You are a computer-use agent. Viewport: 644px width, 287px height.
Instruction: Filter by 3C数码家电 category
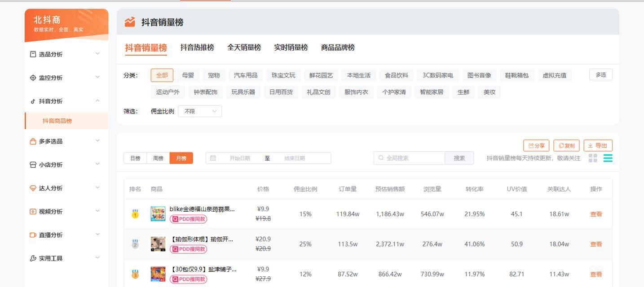point(438,75)
